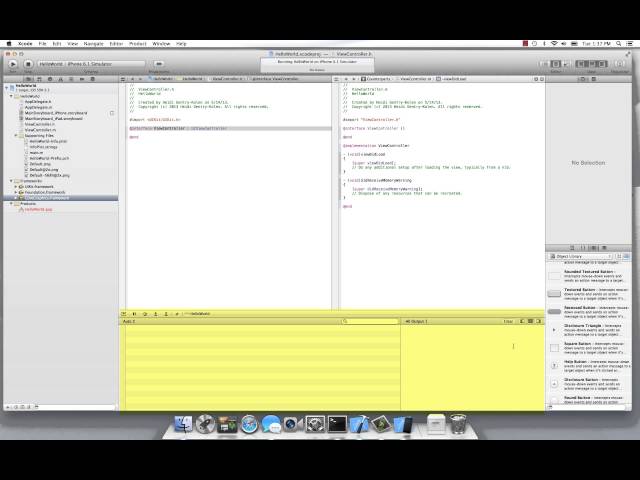Collapse the HelloWorld group folder
This screenshot has height=480, width=640.
tap(11, 96)
